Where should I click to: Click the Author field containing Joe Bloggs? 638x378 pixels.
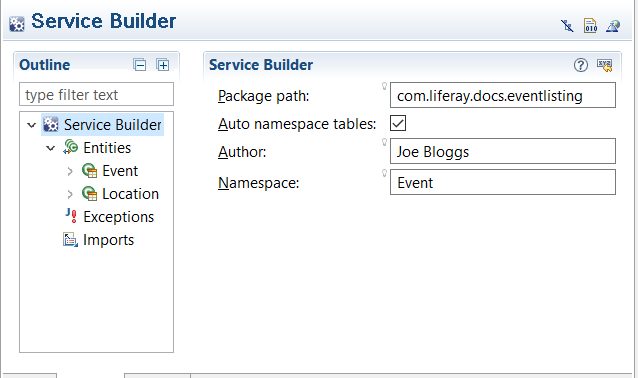click(503, 151)
